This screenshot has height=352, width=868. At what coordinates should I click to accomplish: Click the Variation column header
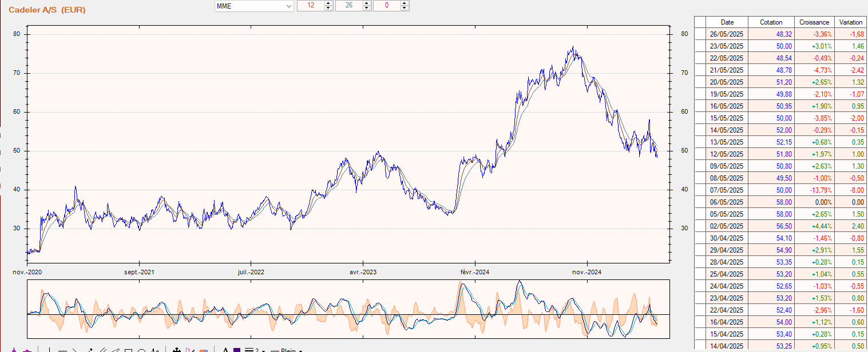tap(850, 22)
